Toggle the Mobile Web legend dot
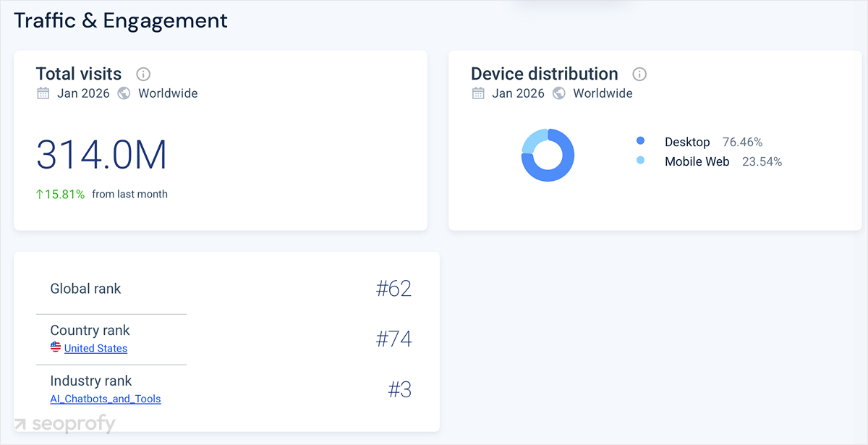Screen dimensions: 868x445 click(x=639, y=161)
